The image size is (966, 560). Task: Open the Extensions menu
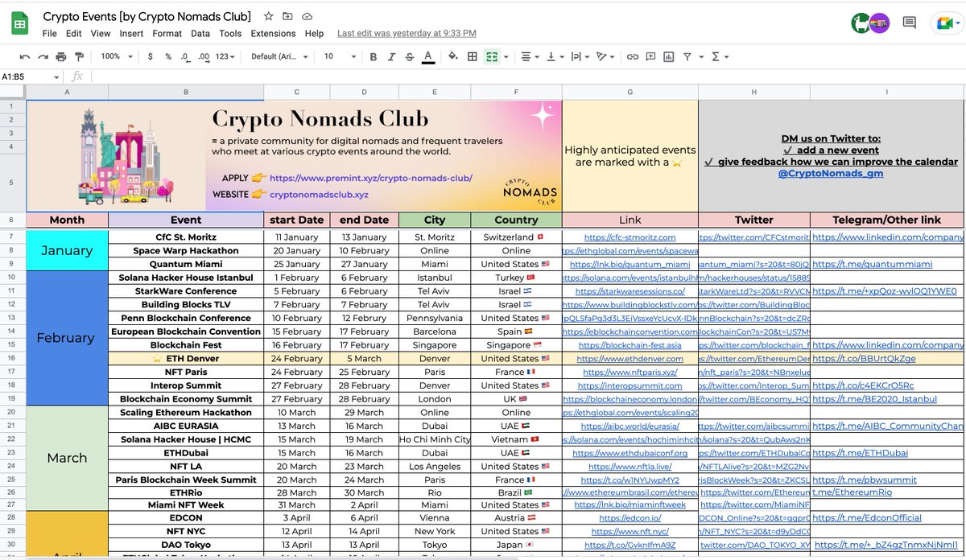coord(273,34)
